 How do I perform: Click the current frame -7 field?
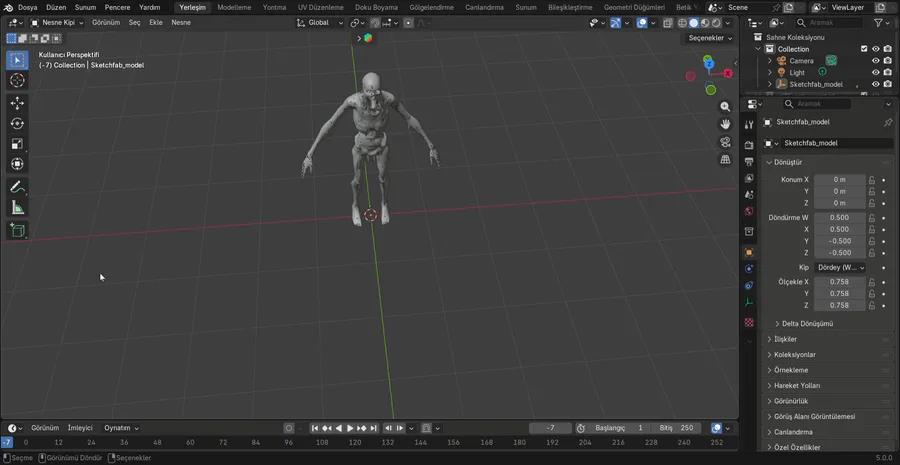(x=550, y=428)
